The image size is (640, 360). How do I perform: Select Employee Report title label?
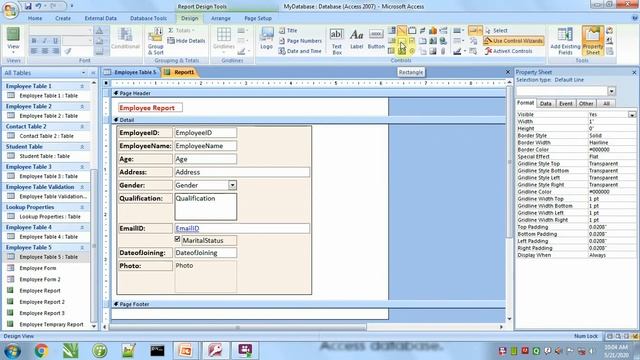[x=150, y=108]
